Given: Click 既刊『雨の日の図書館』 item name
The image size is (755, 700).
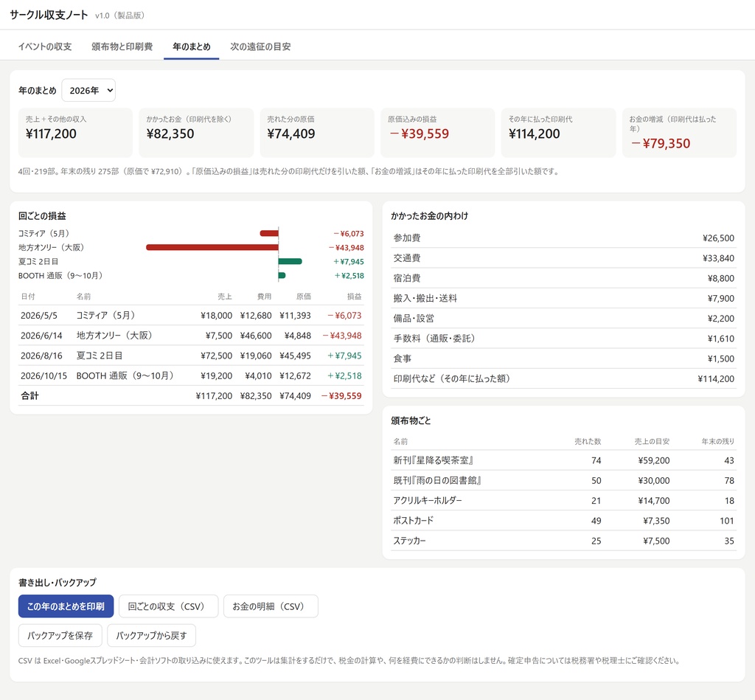Looking at the screenshot, I should (x=437, y=481).
